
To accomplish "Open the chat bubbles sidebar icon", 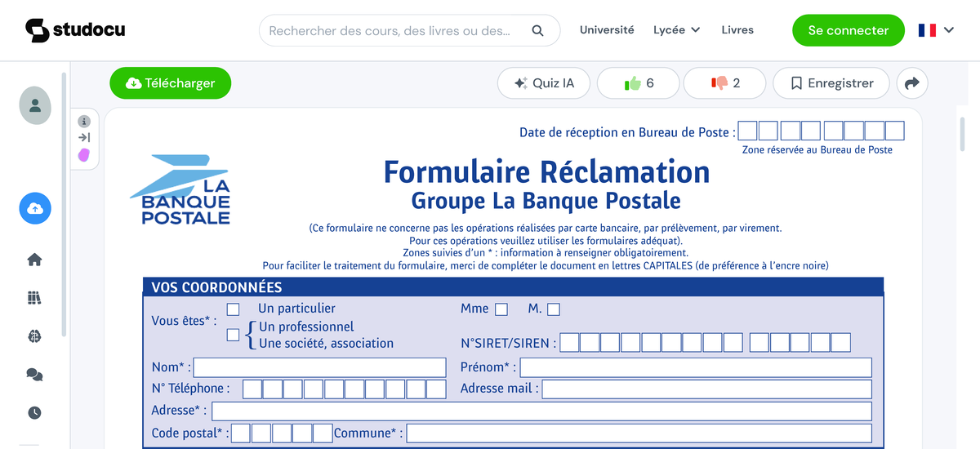I will pos(34,375).
